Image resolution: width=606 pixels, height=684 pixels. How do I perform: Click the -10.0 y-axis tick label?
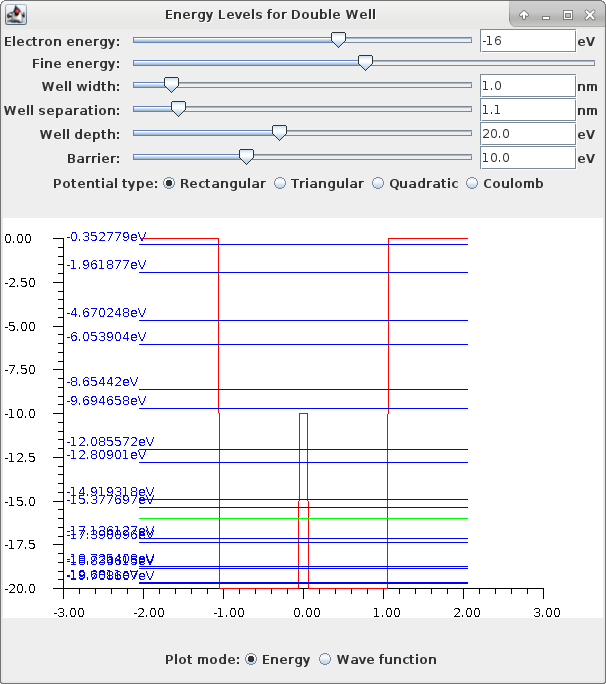point(20,414)
